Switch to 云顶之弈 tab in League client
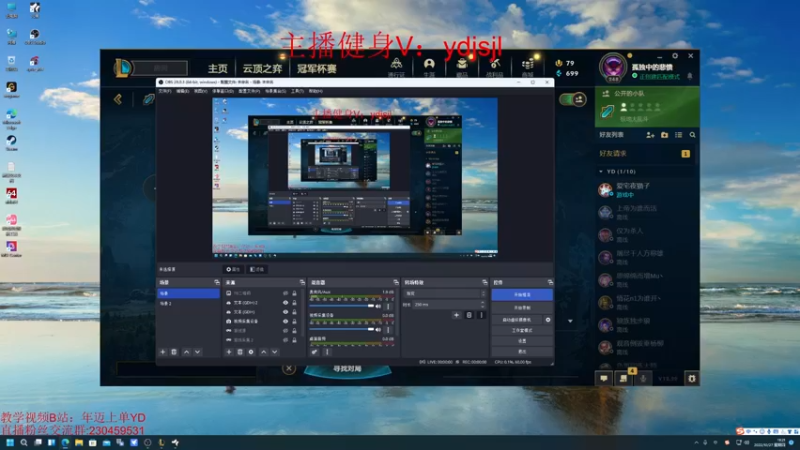This screenshot has width=800, height=450. (262, 68)
